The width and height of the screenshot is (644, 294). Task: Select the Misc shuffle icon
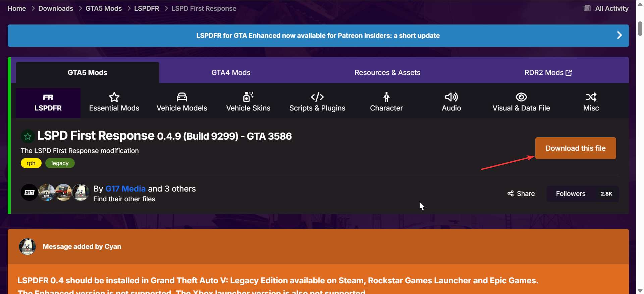(591, 97)
